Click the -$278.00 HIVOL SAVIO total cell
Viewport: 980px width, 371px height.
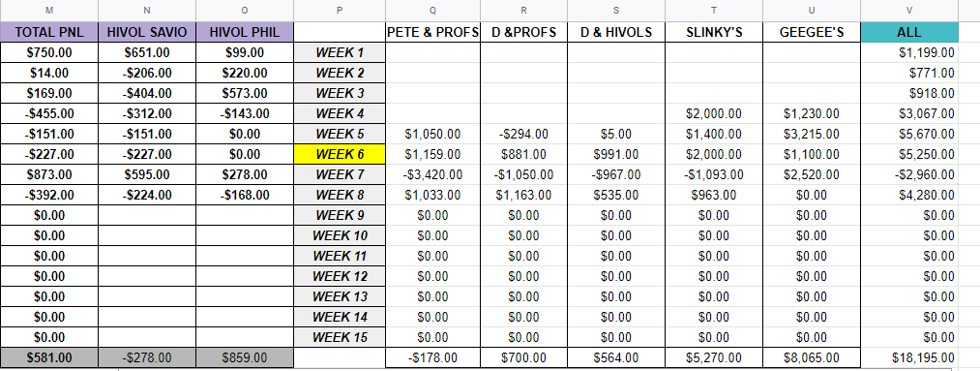[147, 357]
